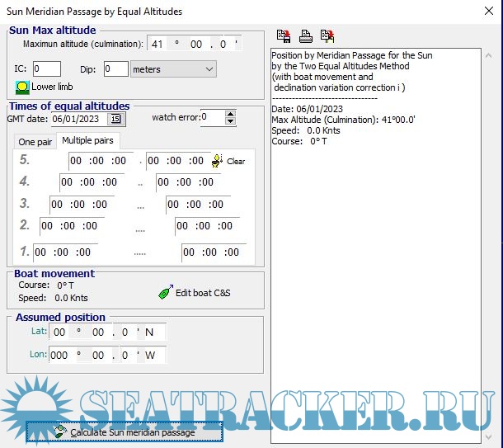
Task: Click the print report icon
Action: [x=306, y=35]
